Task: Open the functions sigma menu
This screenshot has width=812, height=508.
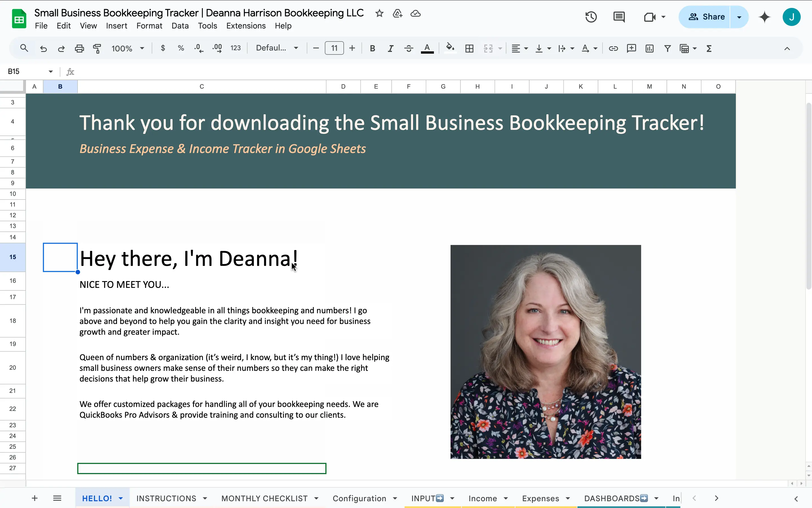Action: pos(709,48)
